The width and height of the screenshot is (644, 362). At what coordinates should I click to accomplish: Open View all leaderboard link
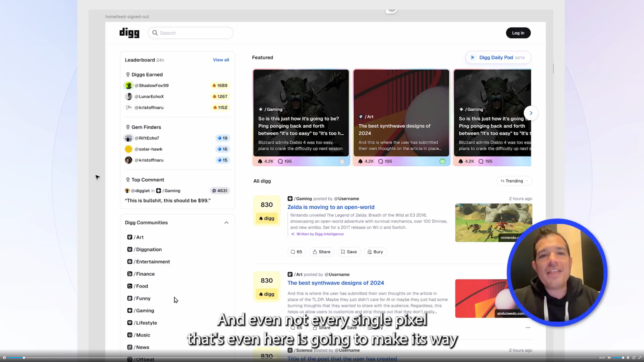pos(221,60)
